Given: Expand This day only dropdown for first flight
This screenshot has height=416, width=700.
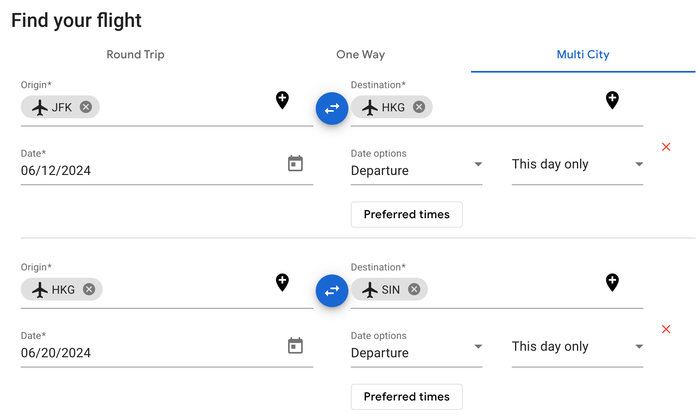Looking at the screenshot, I should coord(577,164).
